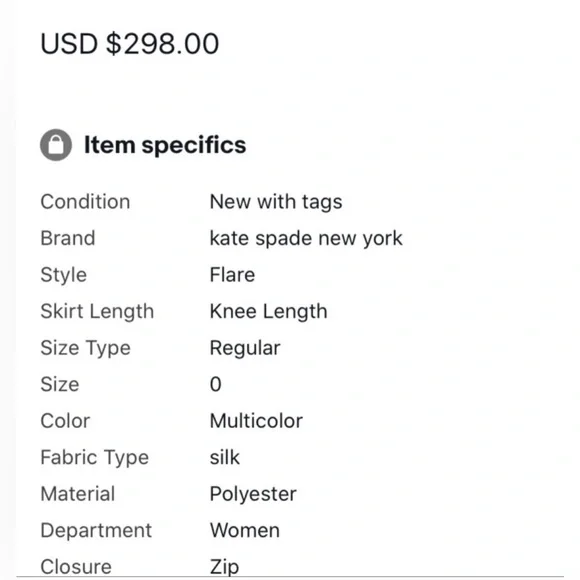Select the Flare style value
Viewport: 580px width, 580px height.
coord(232,274)
